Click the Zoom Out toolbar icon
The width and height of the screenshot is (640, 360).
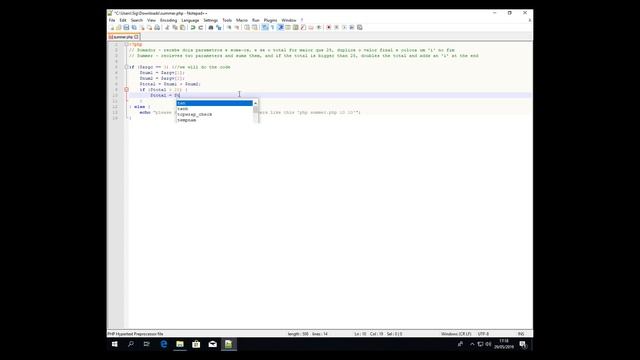[237, 27]
